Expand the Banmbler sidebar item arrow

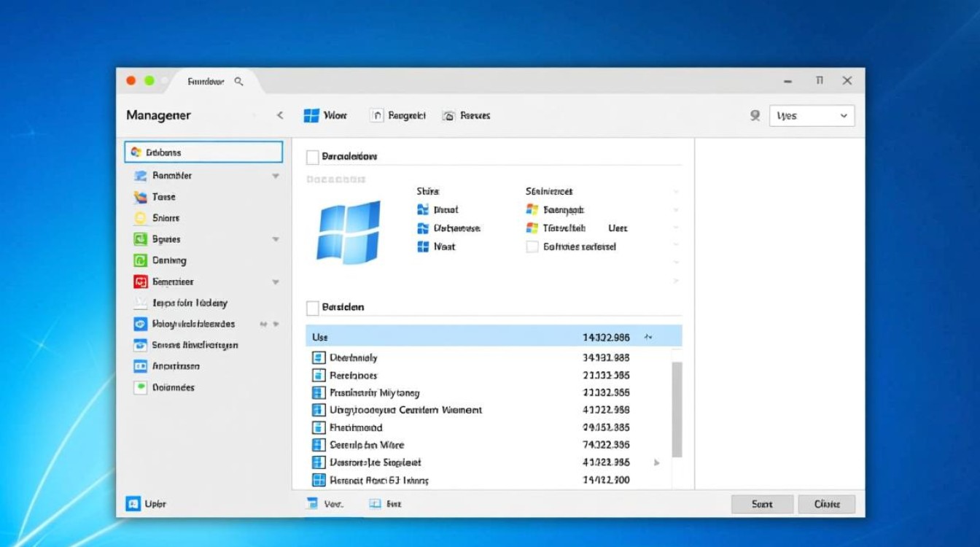pos(276,176)
